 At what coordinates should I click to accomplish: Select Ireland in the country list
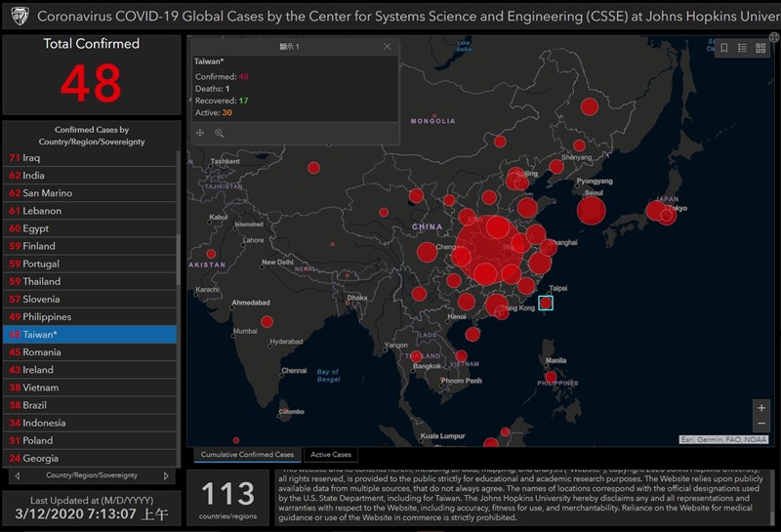point(90,370)
